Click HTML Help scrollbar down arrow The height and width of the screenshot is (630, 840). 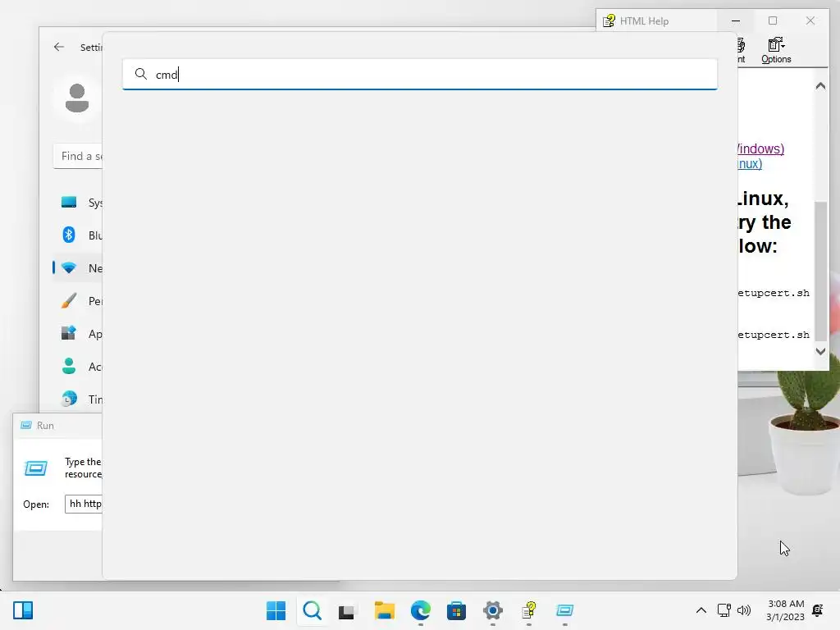[820, 351]
